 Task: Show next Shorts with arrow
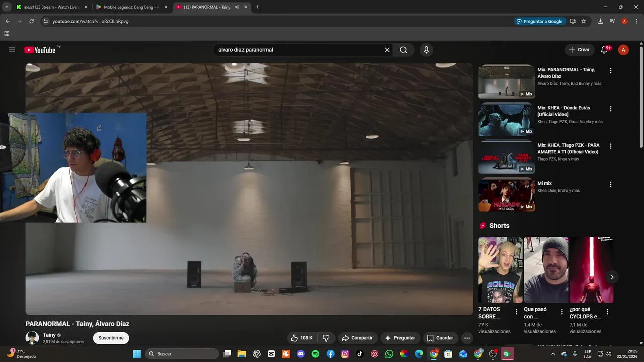click(612, 277)
